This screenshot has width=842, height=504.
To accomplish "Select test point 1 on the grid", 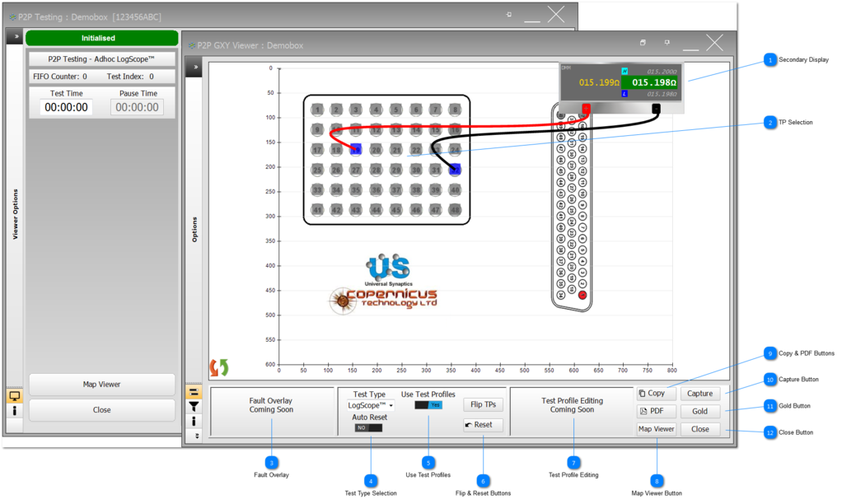I will [x=317, y=109].
